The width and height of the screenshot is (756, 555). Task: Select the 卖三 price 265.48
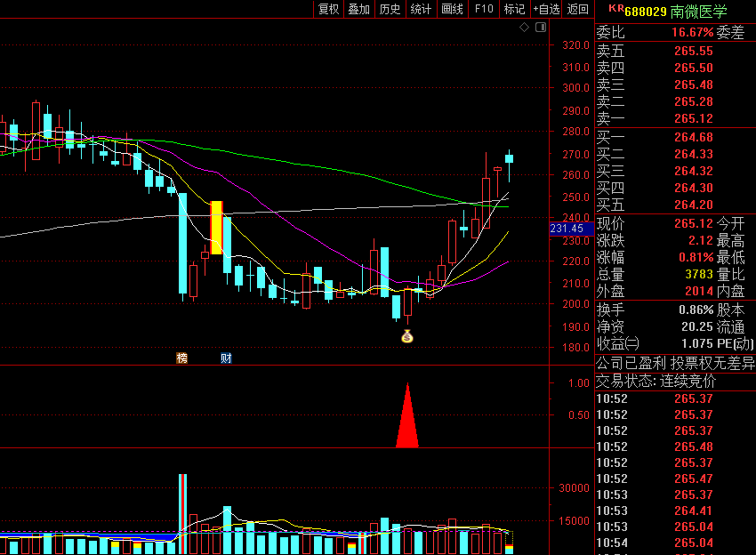click(x=694, y=84)
